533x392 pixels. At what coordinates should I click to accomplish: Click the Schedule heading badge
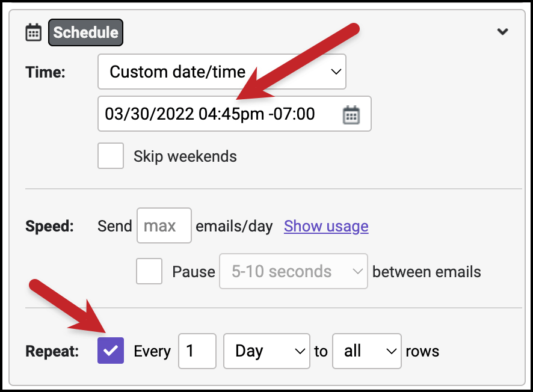point(85,32)
